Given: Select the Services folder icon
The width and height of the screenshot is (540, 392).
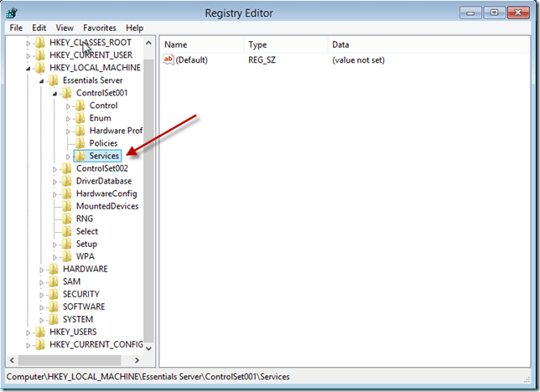Looking at the screenshot, I should coord(80,156).
